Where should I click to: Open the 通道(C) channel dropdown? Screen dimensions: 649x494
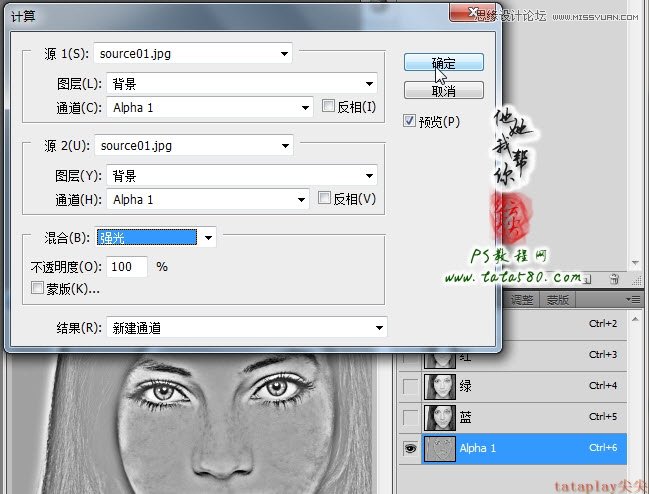(209, 108)
